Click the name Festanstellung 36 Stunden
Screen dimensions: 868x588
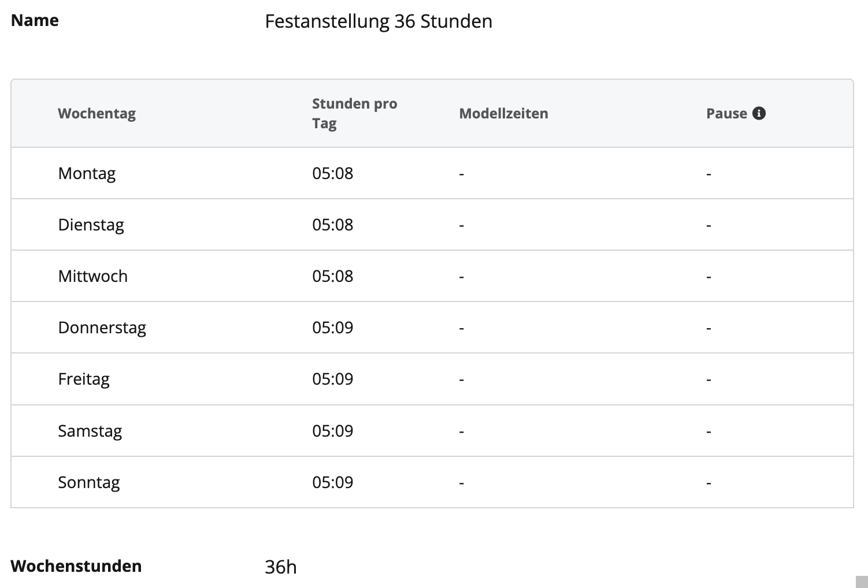coord(379,21)
